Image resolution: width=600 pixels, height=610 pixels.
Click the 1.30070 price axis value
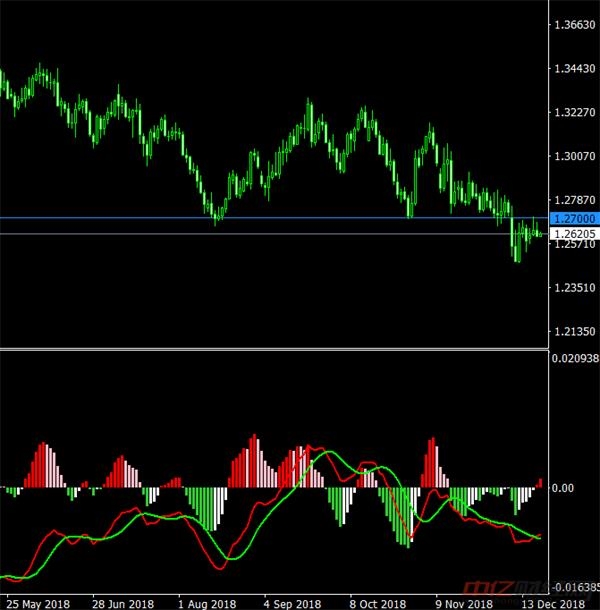[575, 156]
